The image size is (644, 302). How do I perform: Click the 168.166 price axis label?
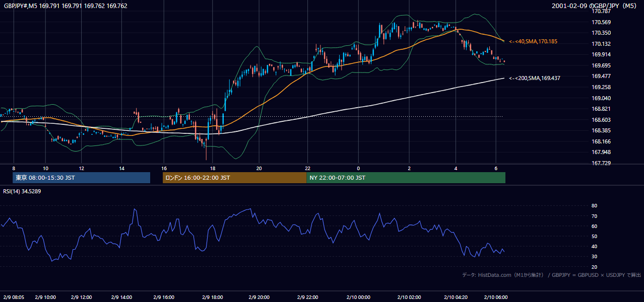602,141
